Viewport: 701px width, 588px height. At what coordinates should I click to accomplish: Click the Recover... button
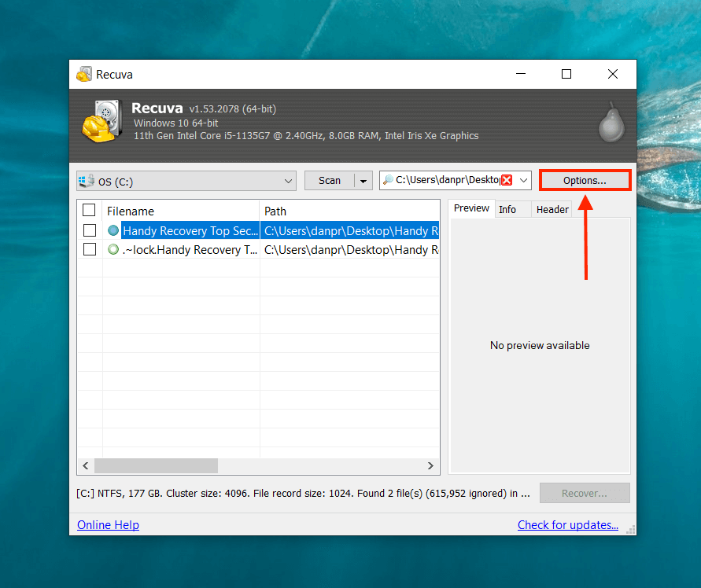click(585, 494)
